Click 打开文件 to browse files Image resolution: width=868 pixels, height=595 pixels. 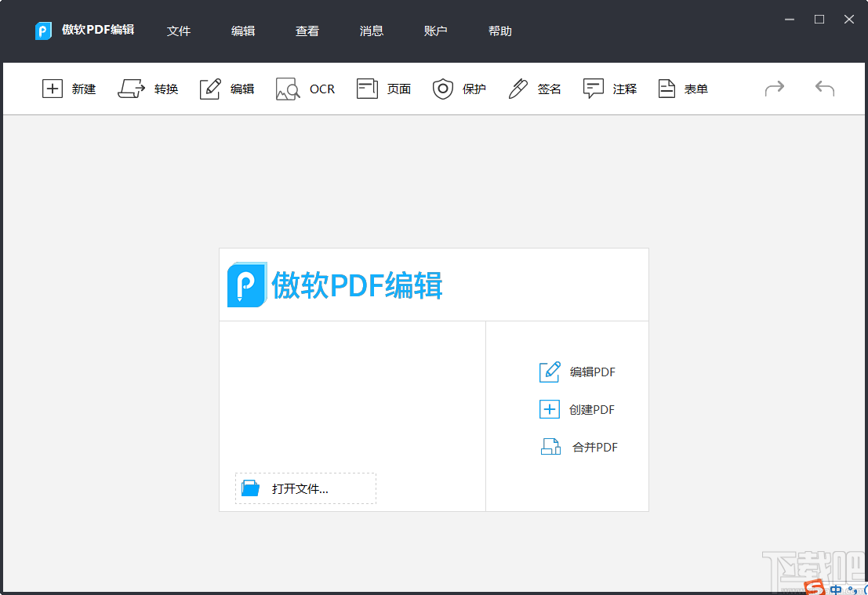305,488
